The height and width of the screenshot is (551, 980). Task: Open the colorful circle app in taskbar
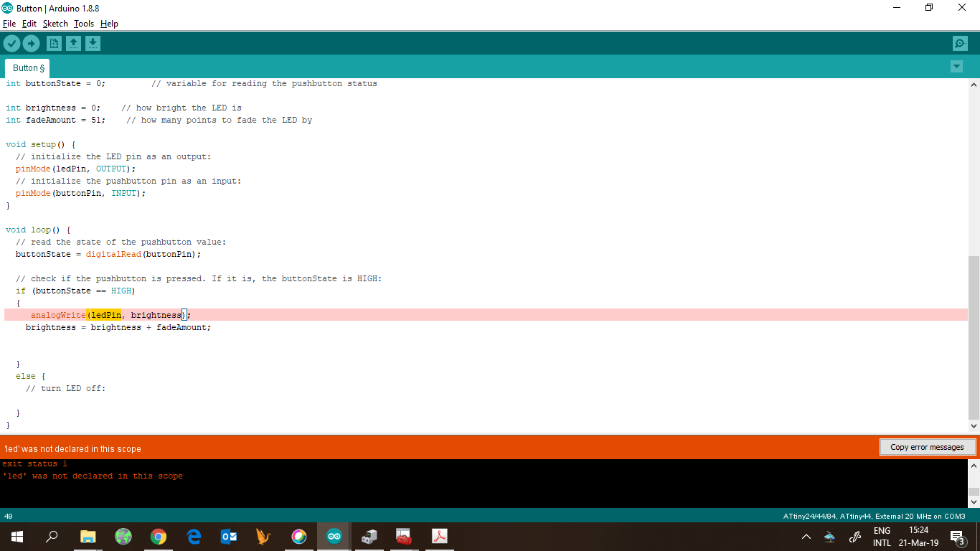tap(299, 537)
